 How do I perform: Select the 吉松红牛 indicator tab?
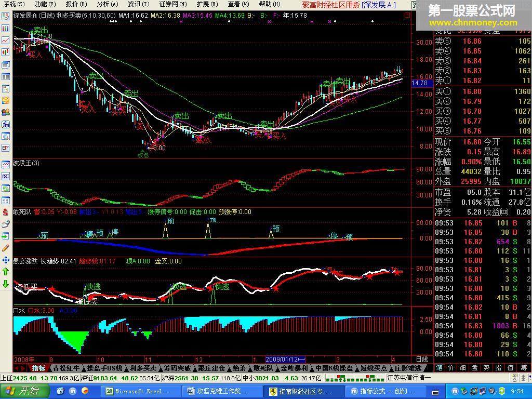point(66,368)
